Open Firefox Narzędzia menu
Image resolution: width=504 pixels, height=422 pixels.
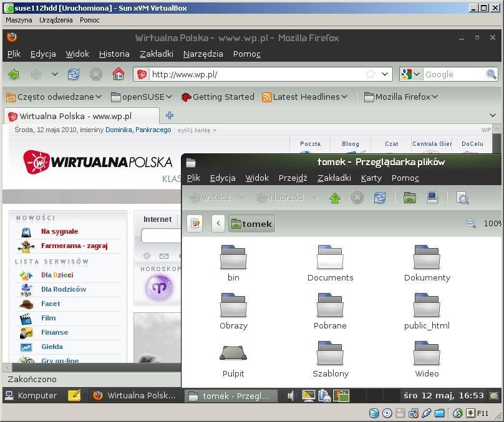click(203, 54)
